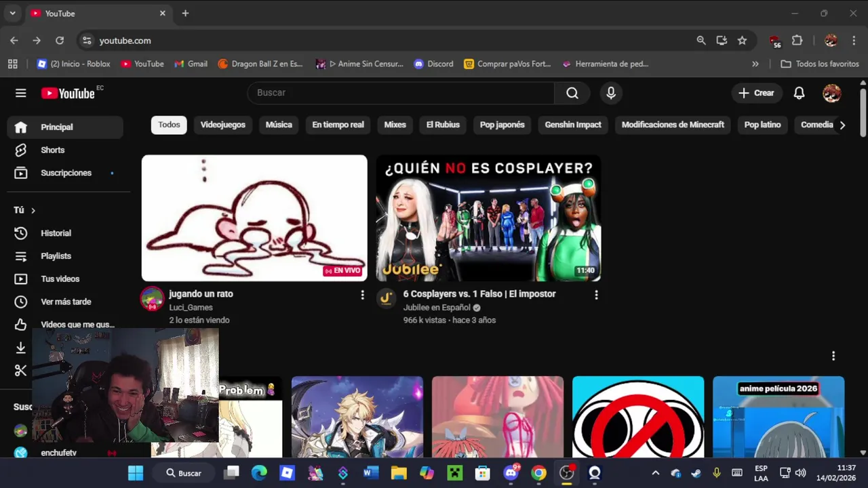Open the notifications bell
This screenshot has height=488, width=868.
[x=799, y=93]
